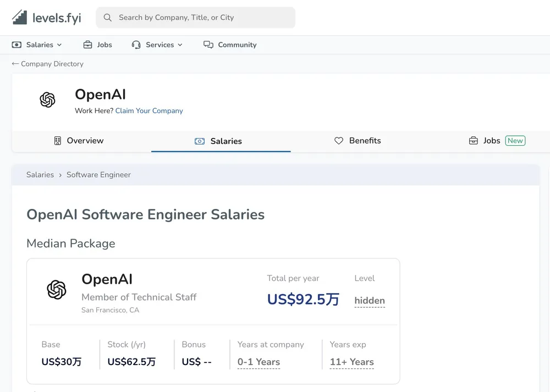Click the search magnifier icon

click(108, 18)
